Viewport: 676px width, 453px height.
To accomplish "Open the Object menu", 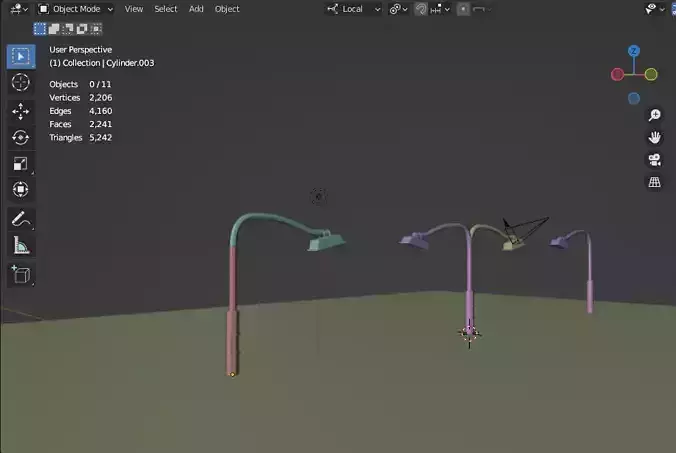I will [x=227, y=9].
